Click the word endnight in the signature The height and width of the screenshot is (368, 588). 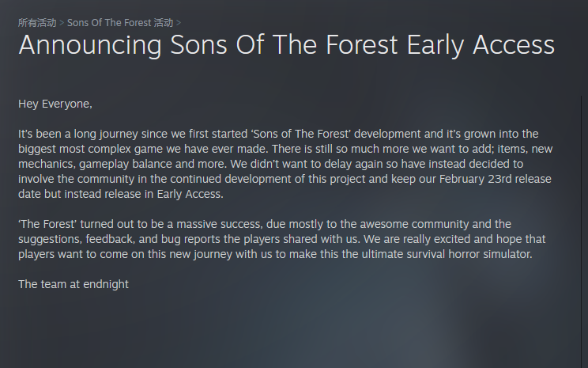[x=106, y=284]
